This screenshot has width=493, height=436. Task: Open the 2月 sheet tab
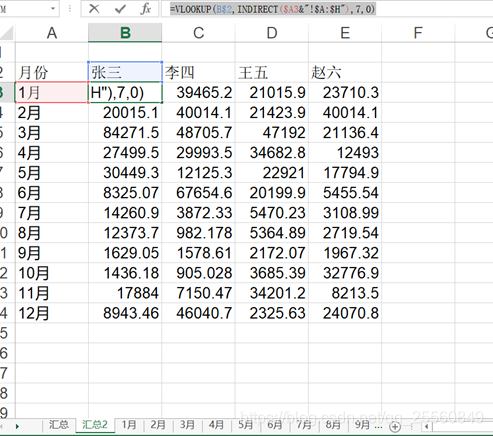point(158,425)
